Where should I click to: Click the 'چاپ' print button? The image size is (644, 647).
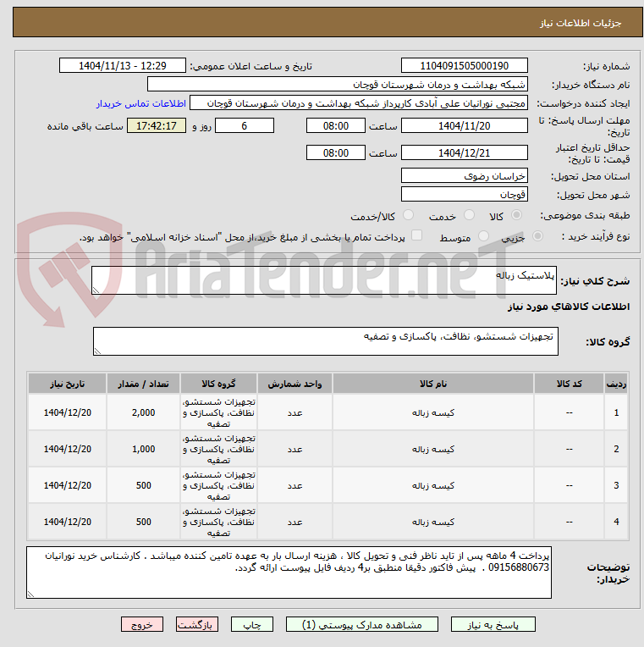point(252,624)
